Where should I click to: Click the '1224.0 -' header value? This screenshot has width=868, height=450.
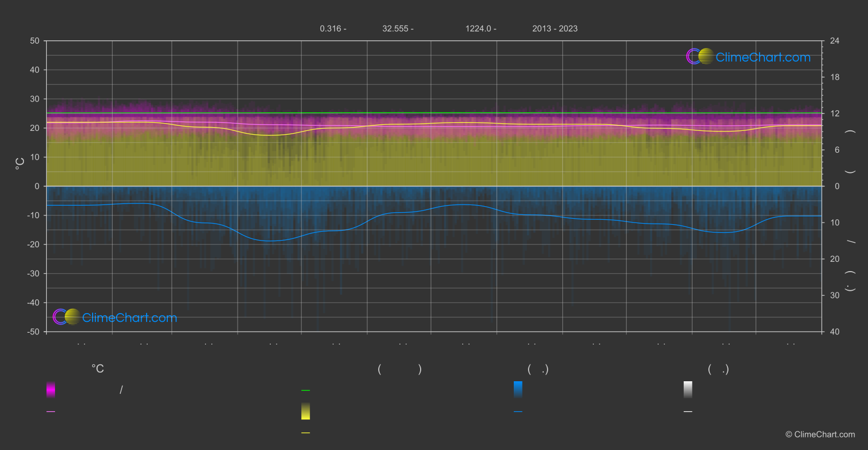tap(481, 28)
